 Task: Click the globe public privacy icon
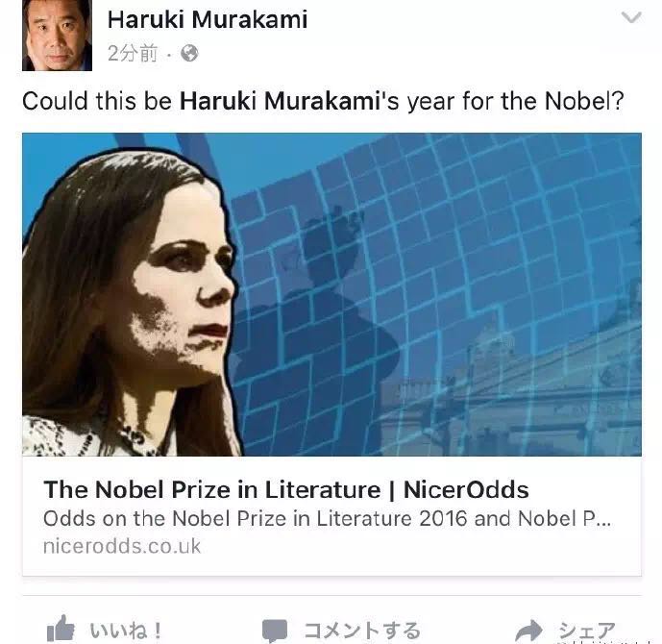point(189,54)
